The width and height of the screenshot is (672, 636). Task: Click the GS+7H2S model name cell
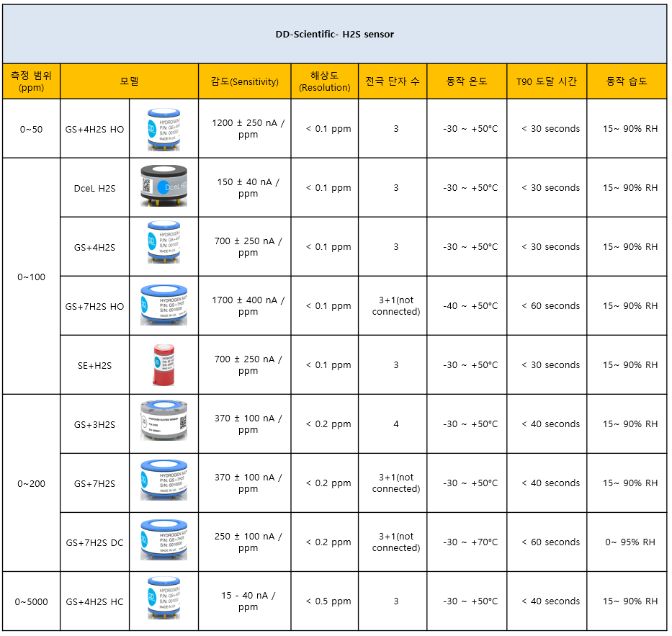(94, 483)
